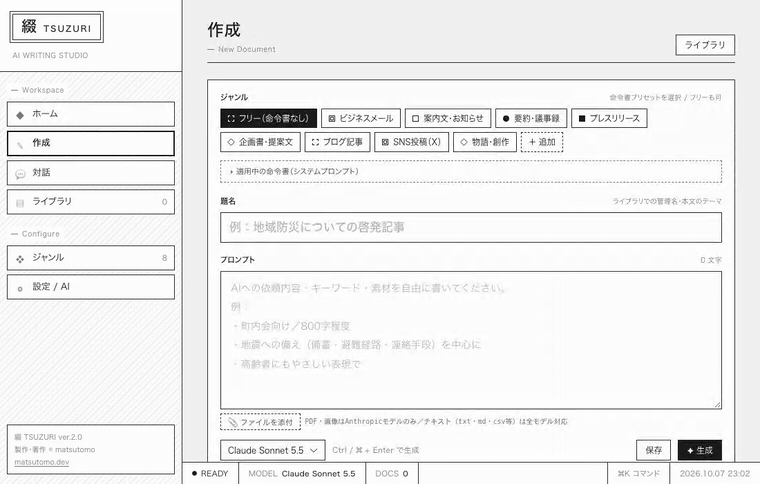
Task: Open the Claude Sonnet 5.5 model dropdown
Action: click(x=273, y=451)
